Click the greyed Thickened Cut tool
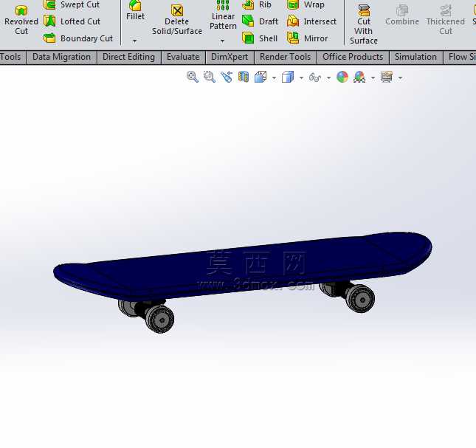Screen dimensions: 476x448 point(446,20)
